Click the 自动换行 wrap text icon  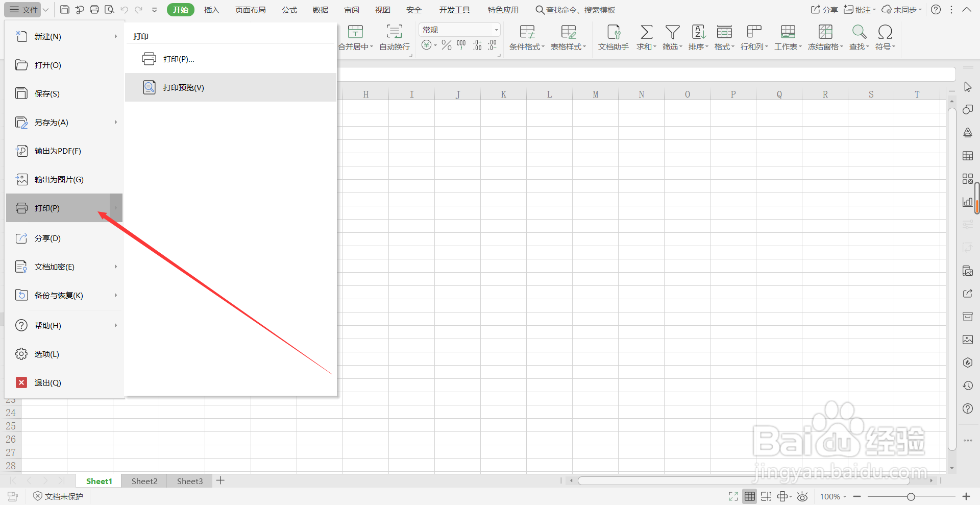click(394, 32)
